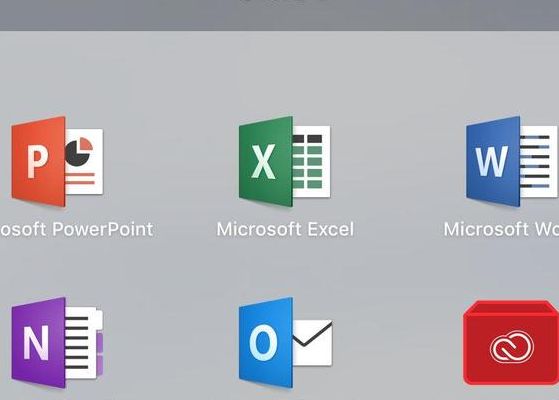Click the lined document page on the Word icon
This screenshot has height=400, width=559.
pos(539,161)
